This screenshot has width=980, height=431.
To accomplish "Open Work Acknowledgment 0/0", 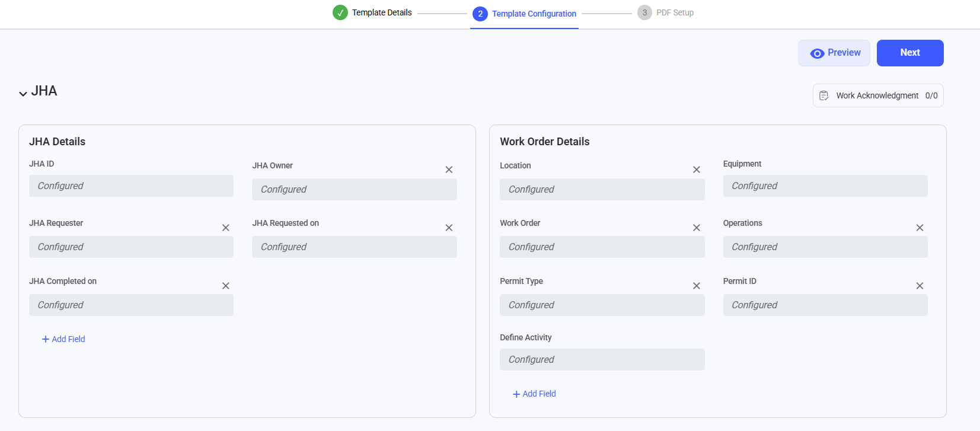I will click(878, 95).
